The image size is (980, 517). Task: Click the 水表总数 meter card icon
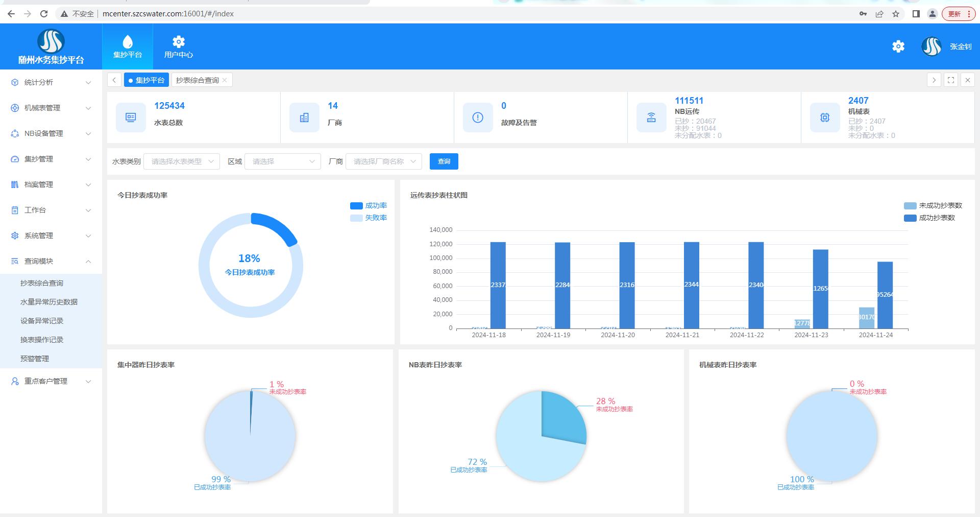(x=131, y=118)
